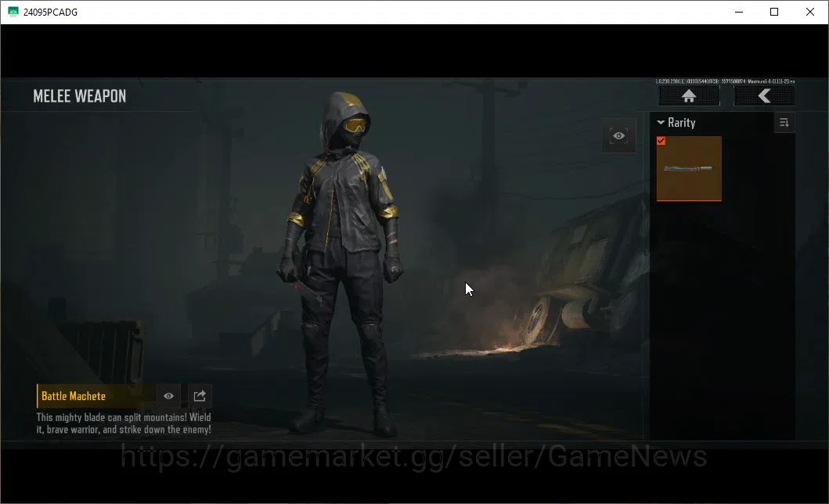Click the character model's hooded head
Image resolution: width=829 pixels, height=504 pixels.
click(x=346, y=122)
